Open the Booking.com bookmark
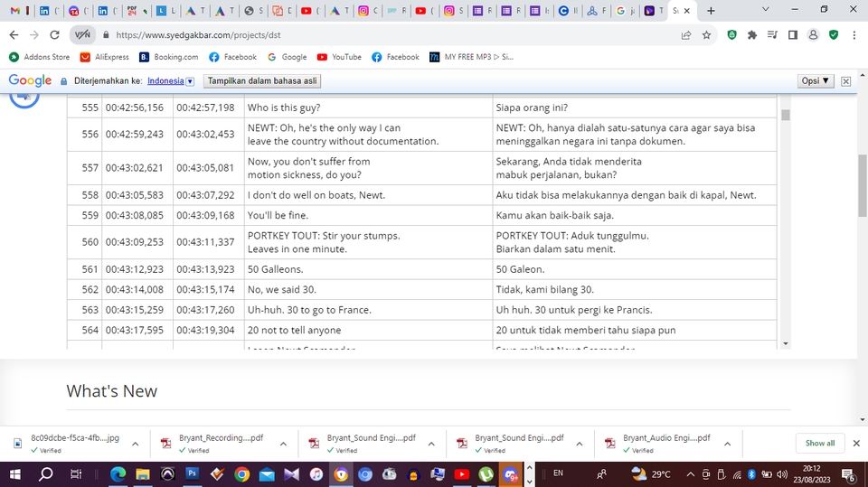Viewport: 868px width, 487px height. click(x=168, y=57)
